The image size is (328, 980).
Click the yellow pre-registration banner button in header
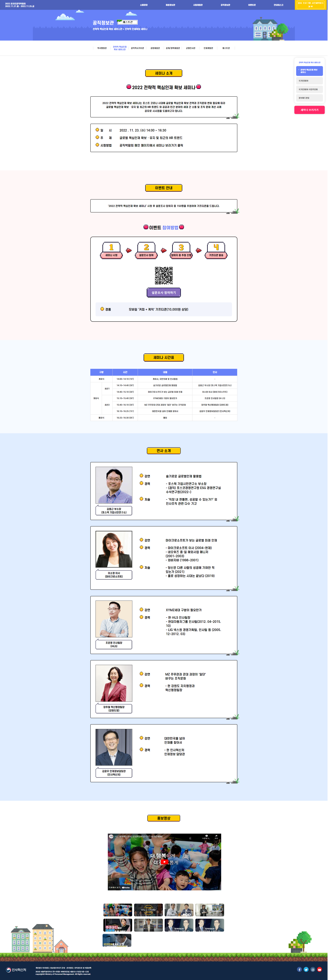[311, 5]
